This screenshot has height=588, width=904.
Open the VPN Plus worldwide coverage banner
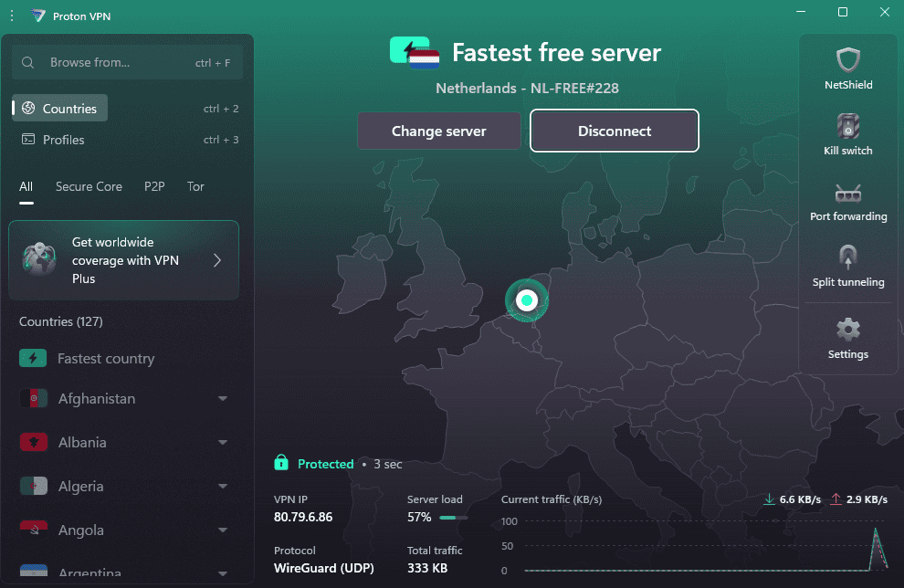[x=124, y=260]
